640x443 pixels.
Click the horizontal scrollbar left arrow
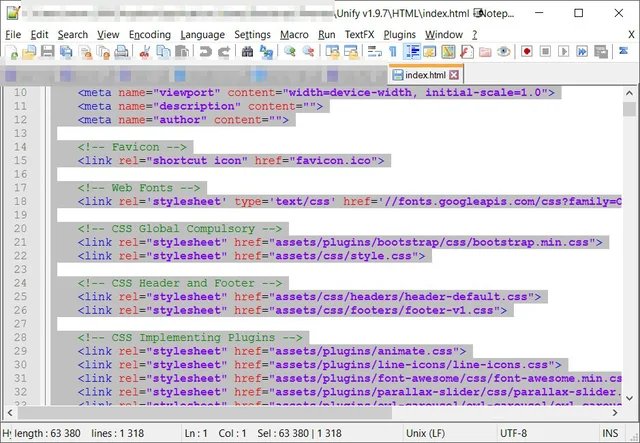click(10, 413)
